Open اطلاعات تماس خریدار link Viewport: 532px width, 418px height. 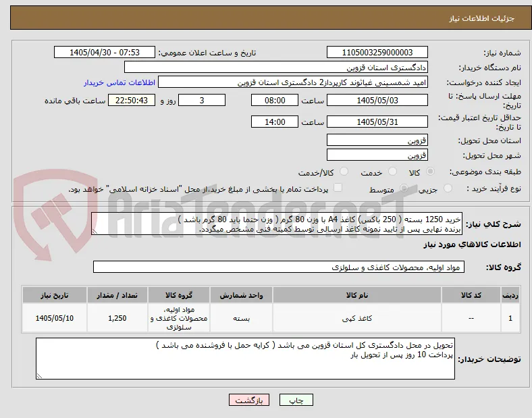119,82
